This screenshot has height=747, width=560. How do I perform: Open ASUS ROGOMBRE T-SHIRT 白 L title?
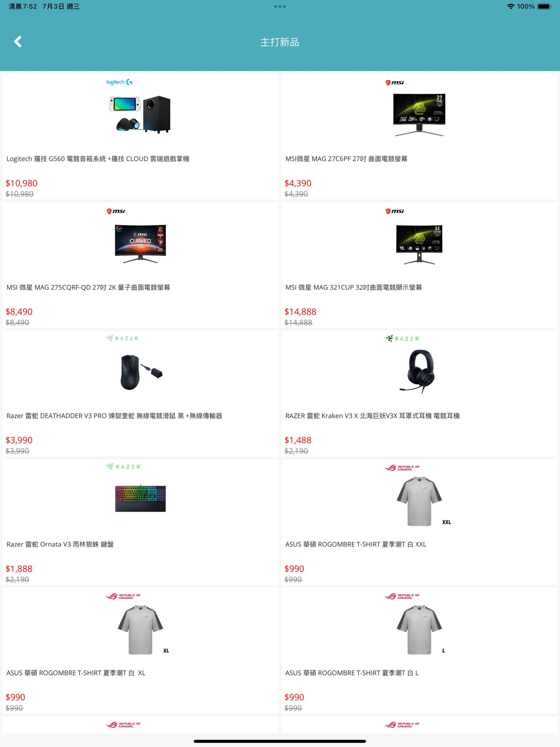pyautogui.click(x=352, y=673)
